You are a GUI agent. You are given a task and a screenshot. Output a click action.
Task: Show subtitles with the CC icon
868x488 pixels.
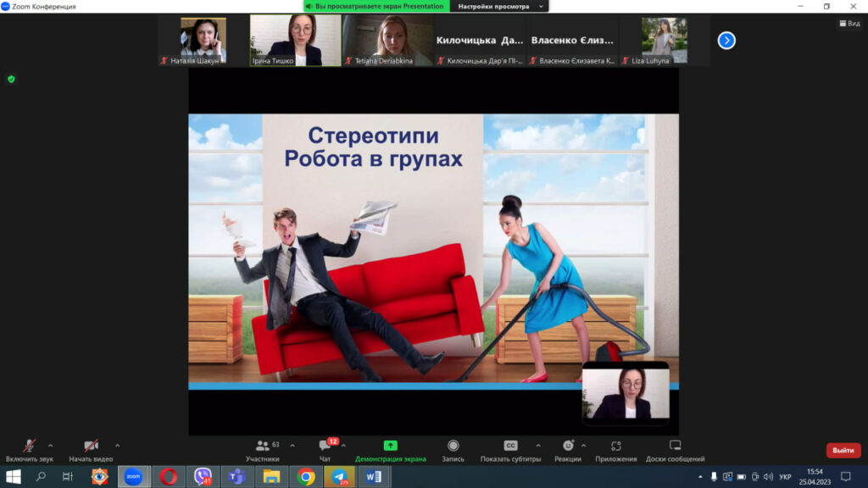click(x=510, y=446)
